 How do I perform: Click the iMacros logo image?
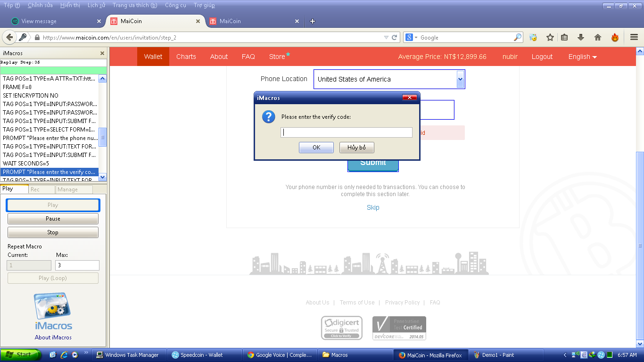(x=53, y=311)
